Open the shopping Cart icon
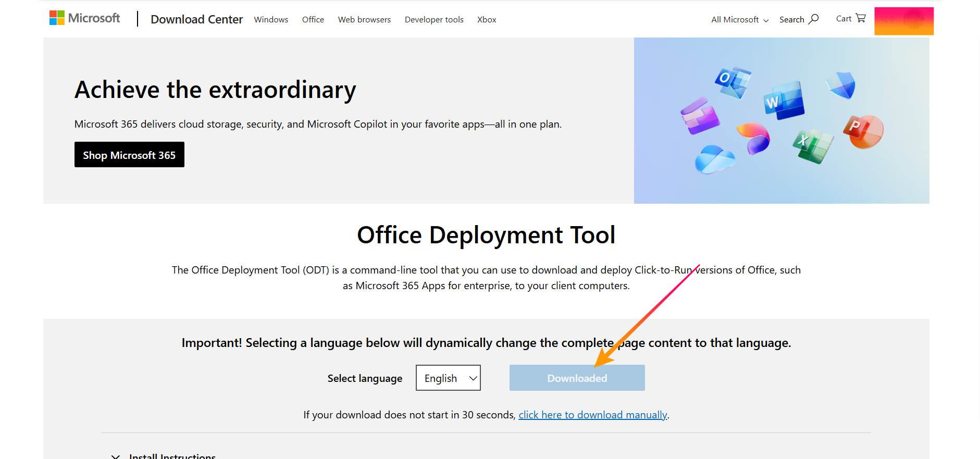This screenshot has width=980, height=459. point(861,18)
